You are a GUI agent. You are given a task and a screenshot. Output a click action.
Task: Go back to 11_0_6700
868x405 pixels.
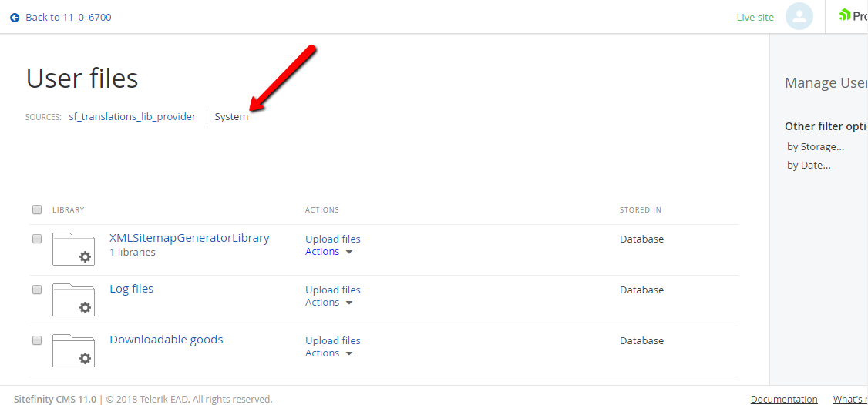pos(69,18)
